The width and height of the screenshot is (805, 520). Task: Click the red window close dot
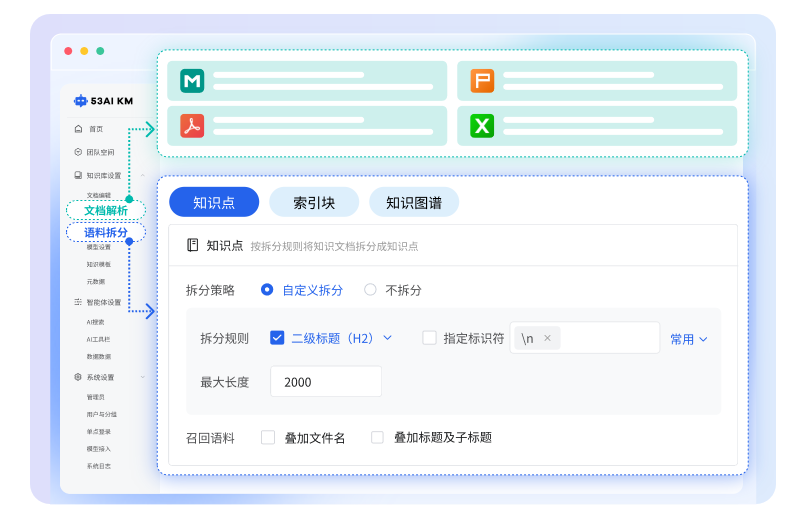pyautogui.click(x=68, y=51)
